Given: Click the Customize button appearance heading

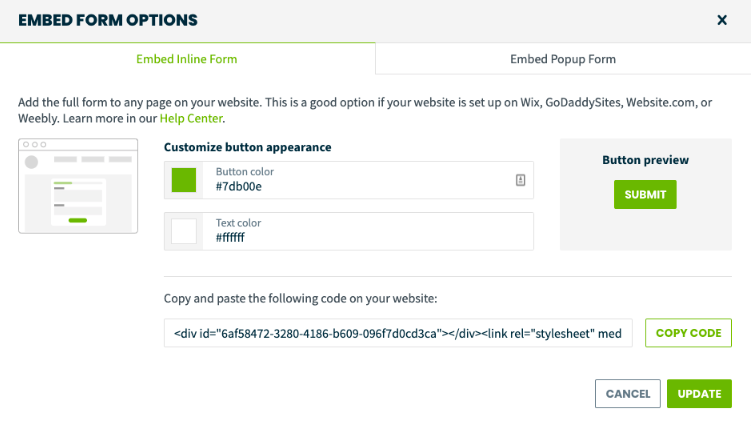Looking at the screenshot, I should [x=248, y=147].
